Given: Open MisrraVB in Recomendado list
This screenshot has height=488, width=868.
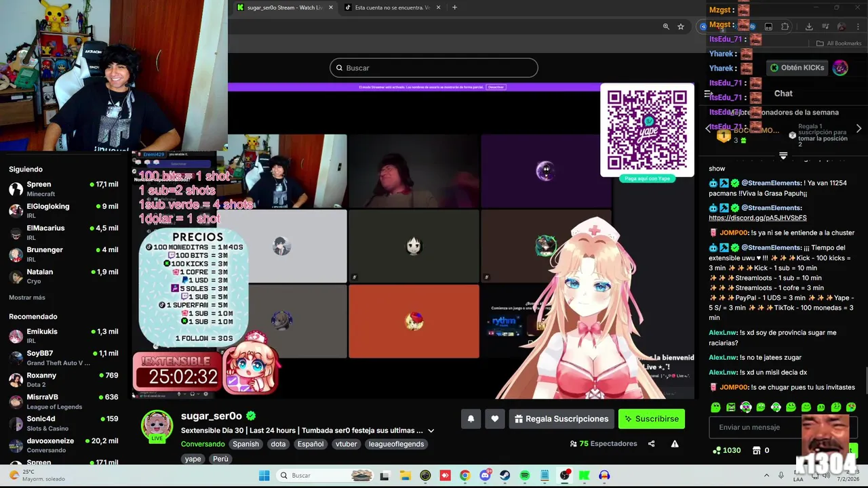Looking at the screenshot, I should click(64, 401).
